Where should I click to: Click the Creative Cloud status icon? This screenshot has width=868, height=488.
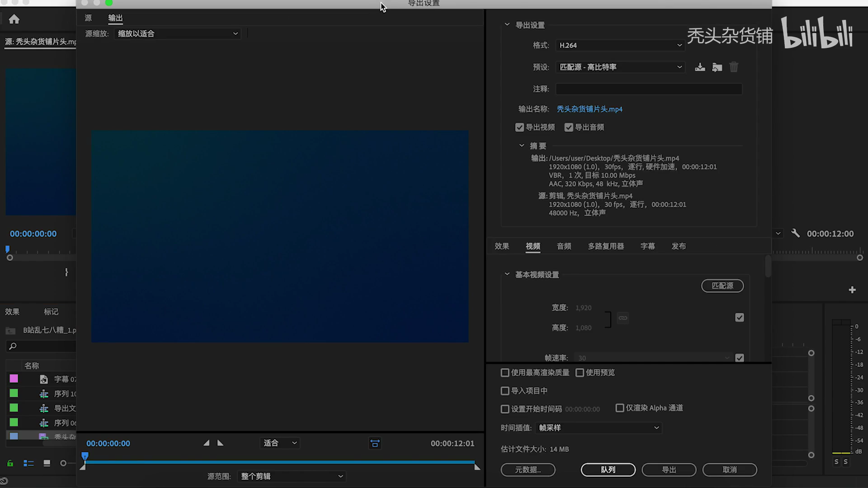[4, 481]
